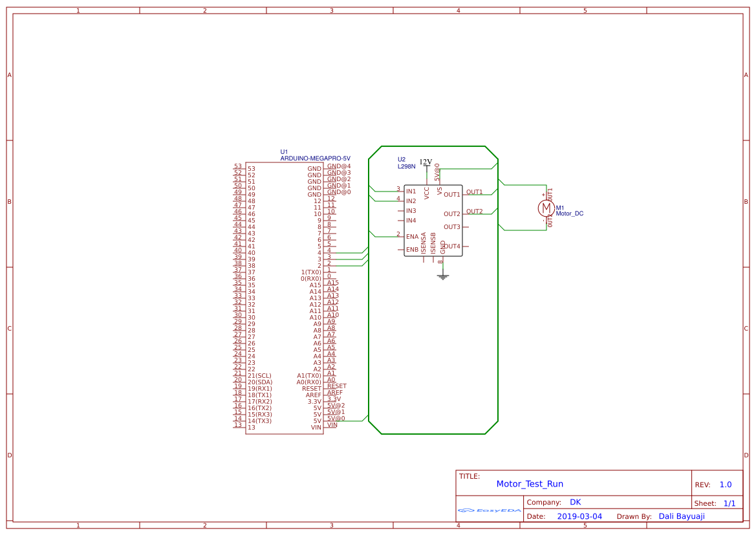The height and width of the screenshot is (535, 756).
Task: Select the VIN pin on Arduino
Action: [316, 428]
